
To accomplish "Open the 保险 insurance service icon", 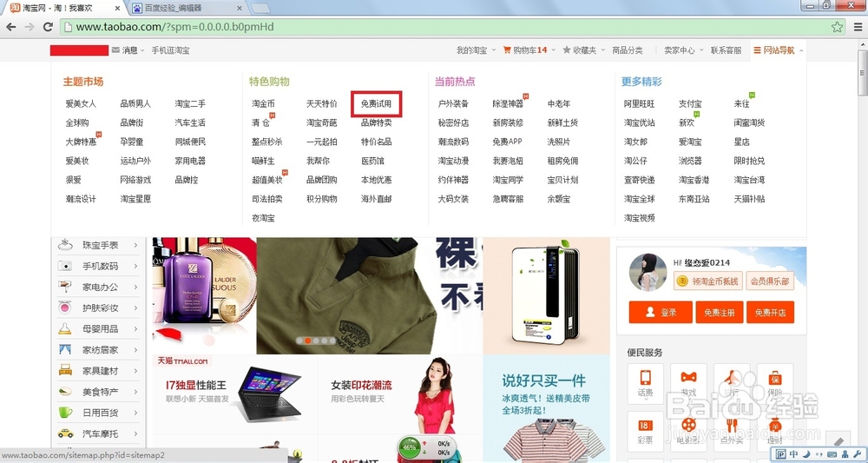I will point(775,383).
